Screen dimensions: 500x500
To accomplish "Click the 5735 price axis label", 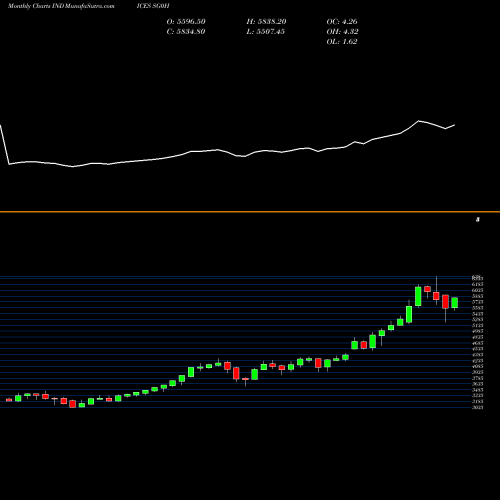I will (478, 302).
